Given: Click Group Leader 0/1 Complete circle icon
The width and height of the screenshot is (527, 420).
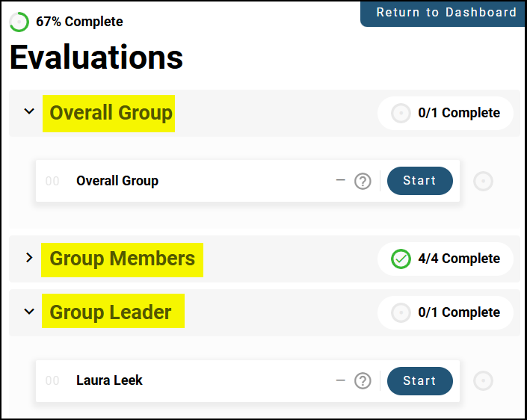Looking at the screenshot, I should click(x=401, y=313).
